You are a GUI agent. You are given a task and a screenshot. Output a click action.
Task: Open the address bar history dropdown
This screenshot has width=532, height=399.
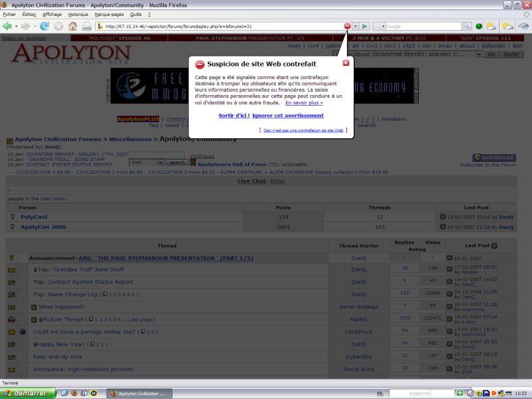[x=355, y=26]
